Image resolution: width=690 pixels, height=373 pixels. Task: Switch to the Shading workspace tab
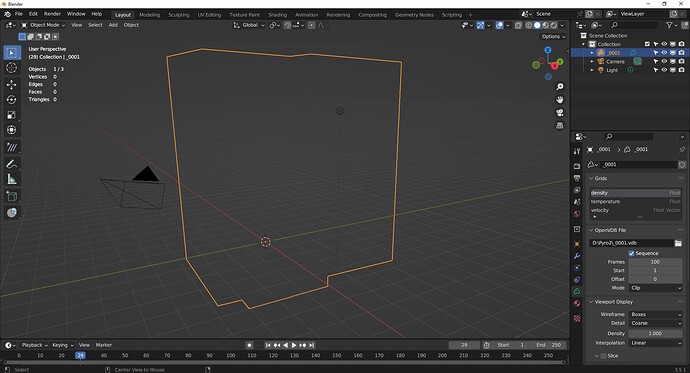point(277,15)
